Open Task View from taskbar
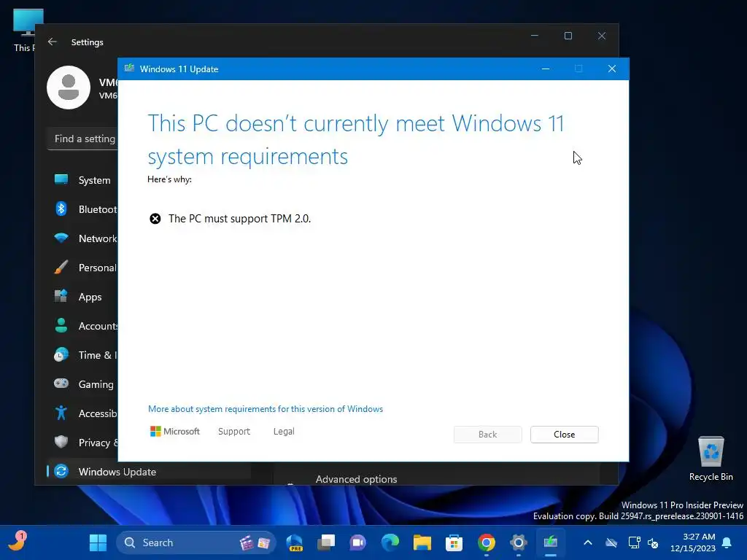The height and width of the screenshot is (560, 747). (326, 542)
